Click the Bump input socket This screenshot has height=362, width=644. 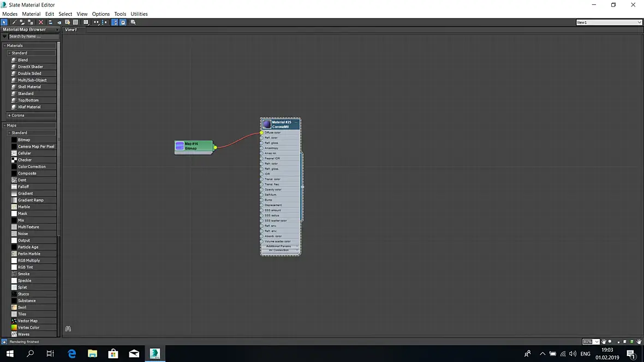(x=261, y=200)
